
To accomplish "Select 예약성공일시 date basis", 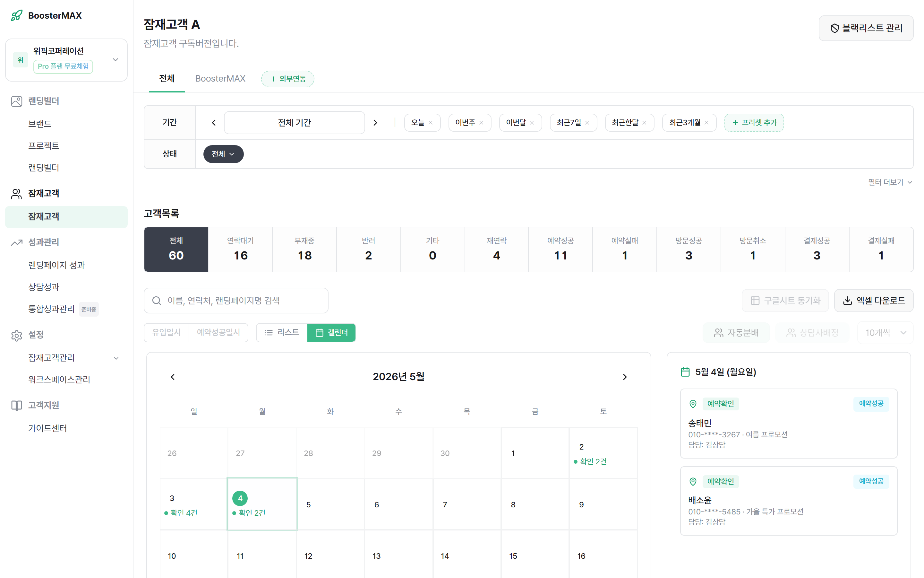I will [x=218, y=333].
